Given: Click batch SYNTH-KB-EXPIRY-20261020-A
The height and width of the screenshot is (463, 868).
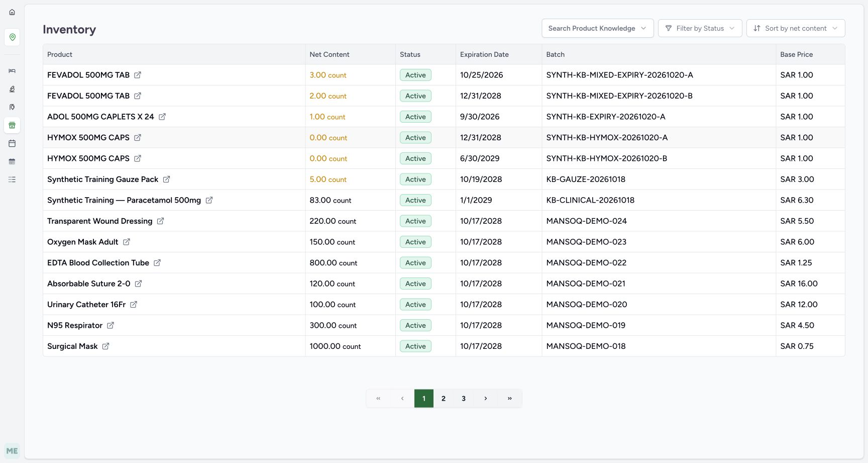Looking at the screenshot, I should point(606,117).
